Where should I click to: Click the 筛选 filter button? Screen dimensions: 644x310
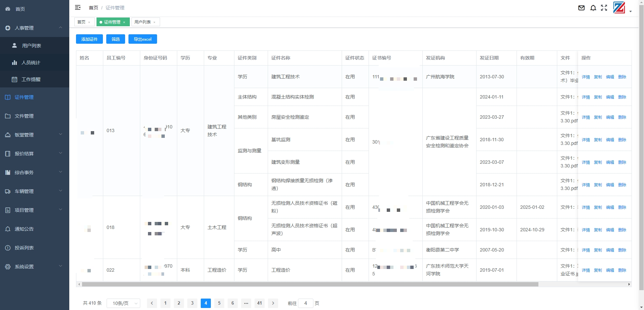pos(116,39)
